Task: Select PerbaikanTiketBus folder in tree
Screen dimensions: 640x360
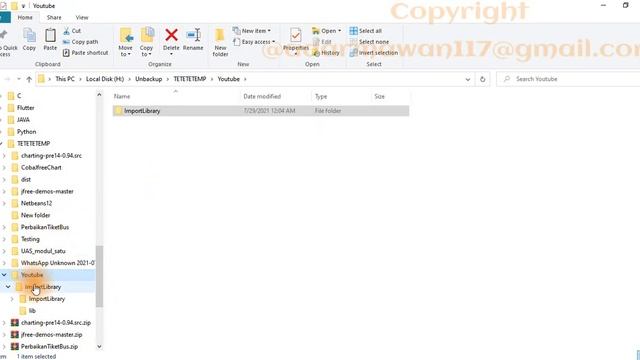Action: (x=45, y=227)
